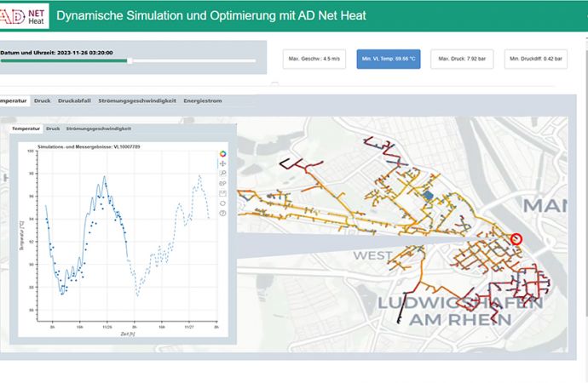Click the AD Net Heat logo
This screenshot has height=383, width=588.
click(23, 16)
